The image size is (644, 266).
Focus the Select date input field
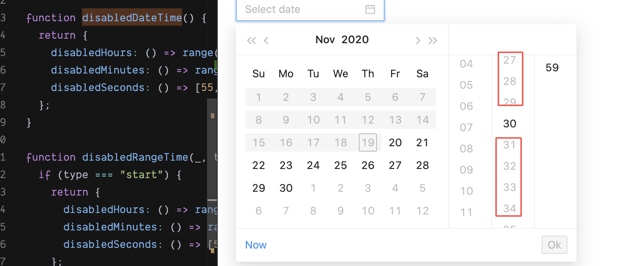[310, 9]
